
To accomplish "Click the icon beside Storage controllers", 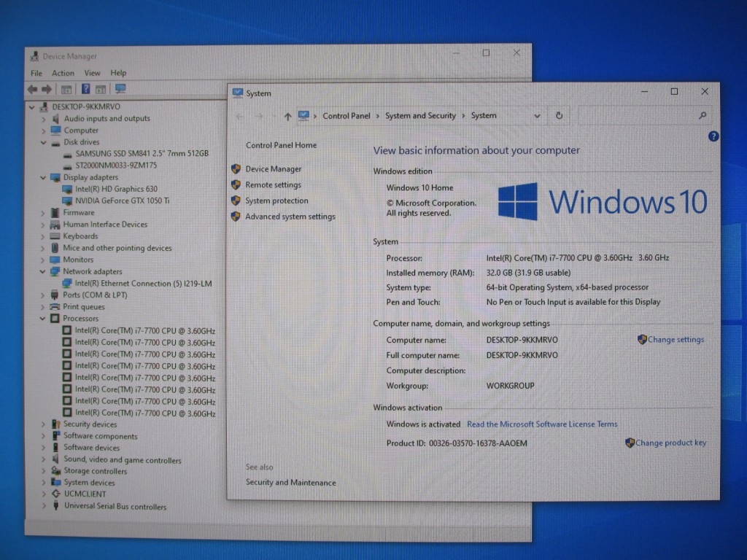I will point(55,470).
